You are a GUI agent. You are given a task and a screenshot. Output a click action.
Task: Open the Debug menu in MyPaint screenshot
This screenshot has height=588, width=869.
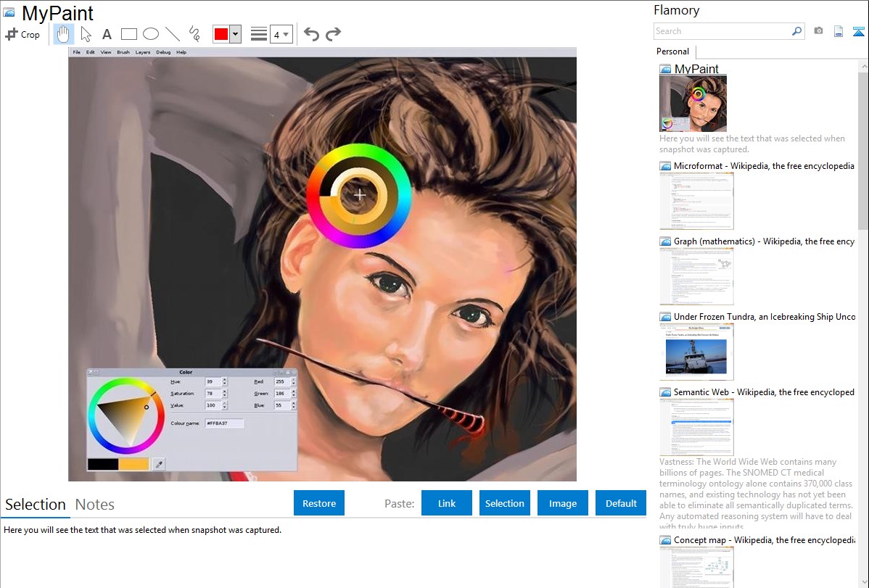pos(163,52)
